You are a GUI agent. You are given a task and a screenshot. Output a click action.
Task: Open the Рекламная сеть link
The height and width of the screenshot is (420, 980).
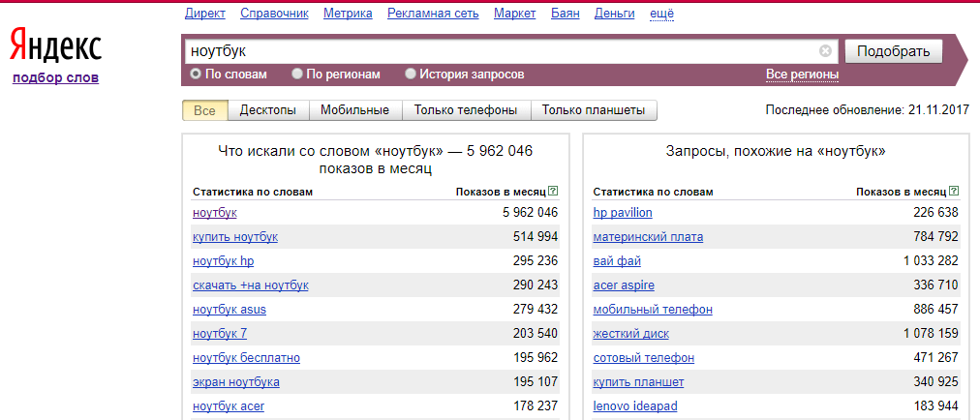(x=433, y=14)
